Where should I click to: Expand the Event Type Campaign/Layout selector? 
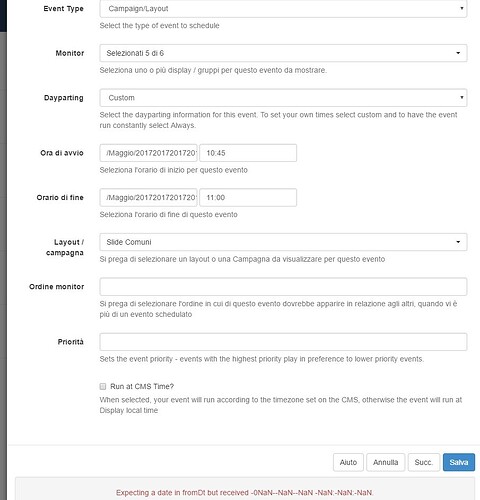283,9
